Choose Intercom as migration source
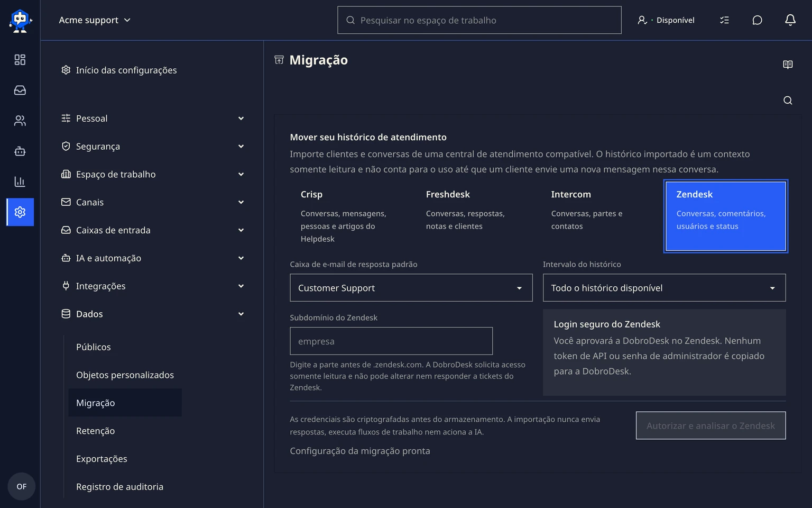812x508 pixels. point(601,216)
